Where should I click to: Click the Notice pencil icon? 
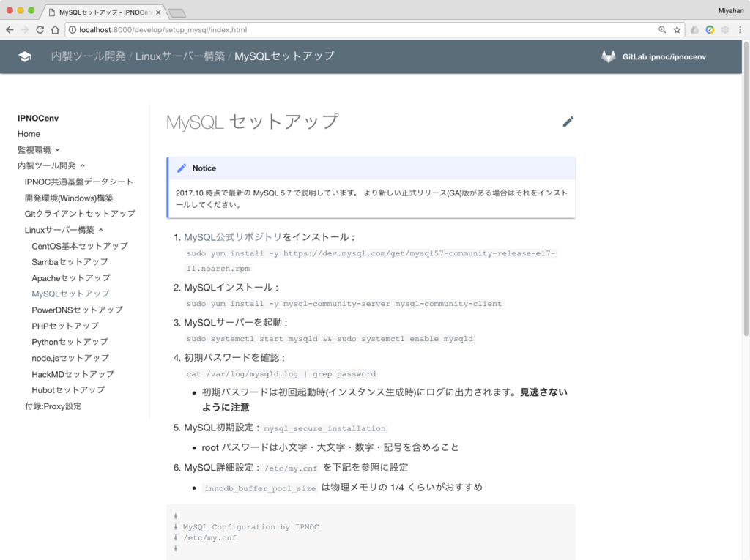click(182, 168)
